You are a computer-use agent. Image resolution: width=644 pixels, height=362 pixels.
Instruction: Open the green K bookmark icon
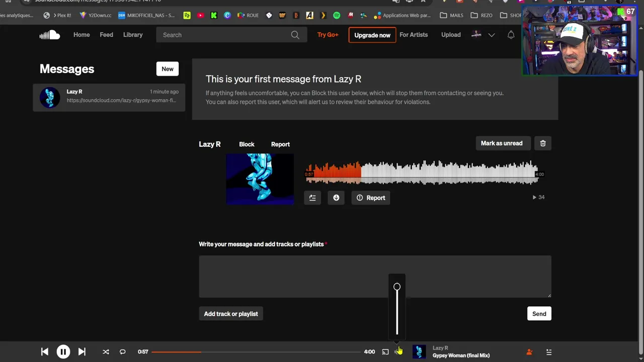[x=214, y=15]
